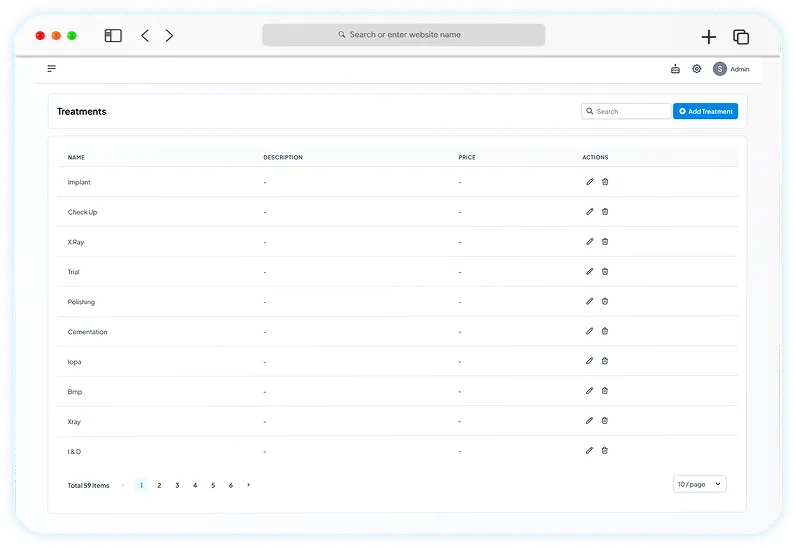796x548 pixels.
Task: Toggle the browser sidebar panel
Action: tap(113, 36)
